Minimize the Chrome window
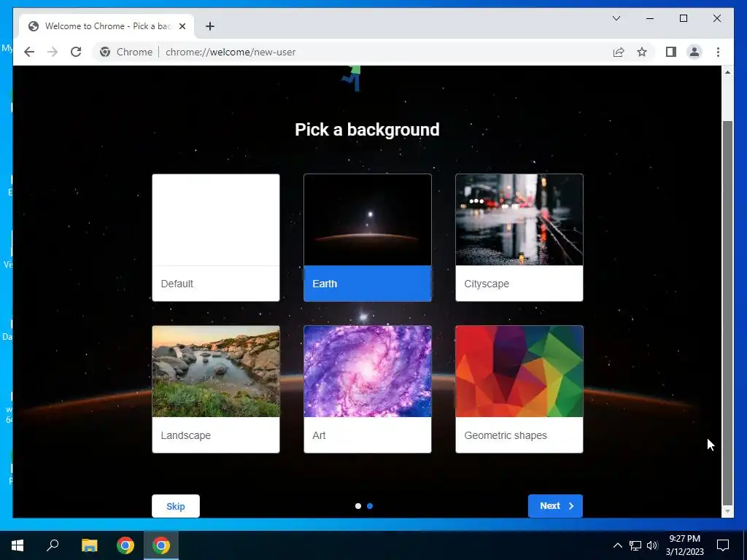 pyautogui.click(x=650, y=18)
